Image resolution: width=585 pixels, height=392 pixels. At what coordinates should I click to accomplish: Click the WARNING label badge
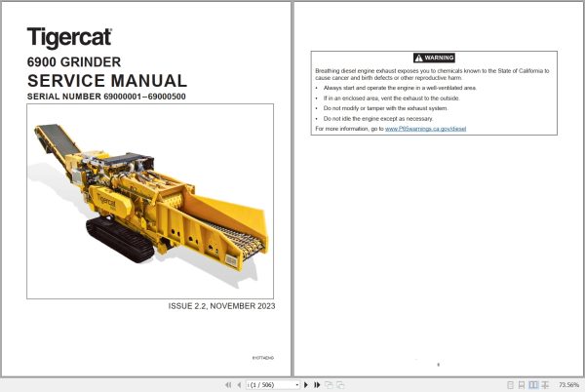coord(434,58)
